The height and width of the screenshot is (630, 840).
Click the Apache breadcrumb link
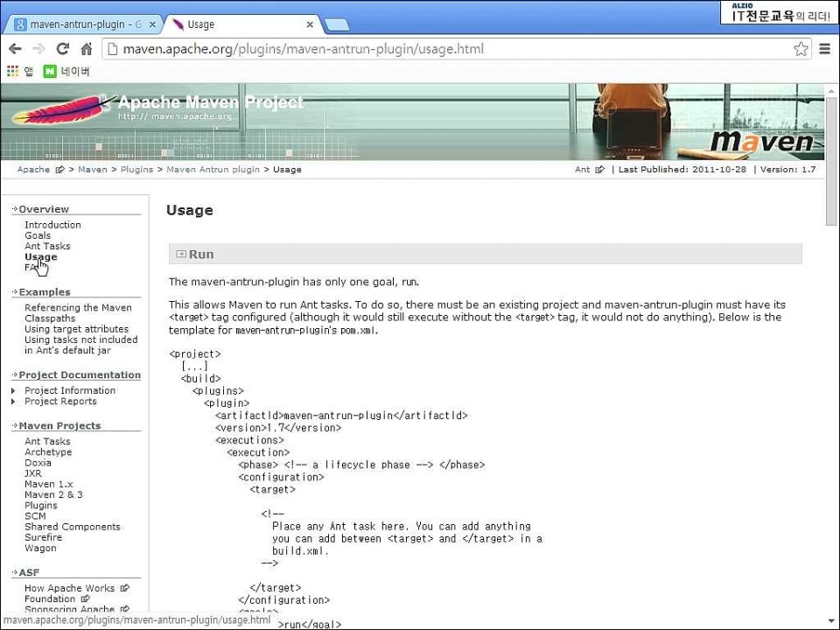[x=33, y=169]
